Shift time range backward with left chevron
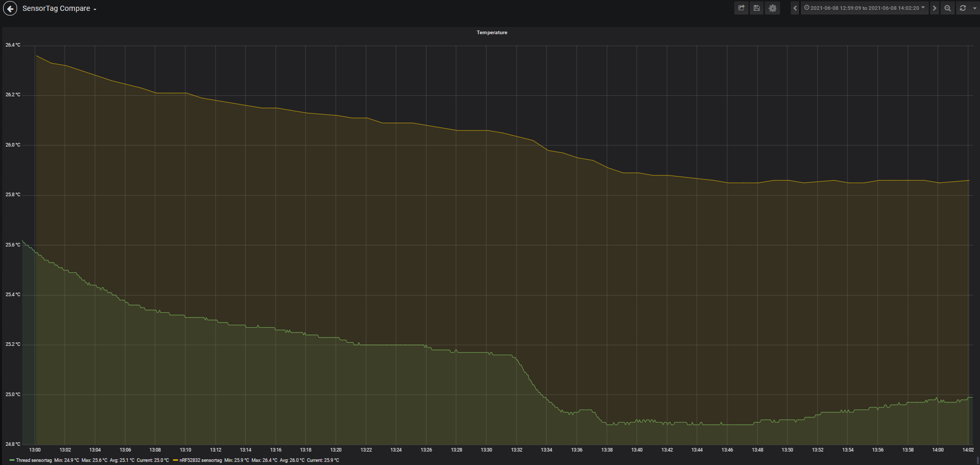 [795, 8]
